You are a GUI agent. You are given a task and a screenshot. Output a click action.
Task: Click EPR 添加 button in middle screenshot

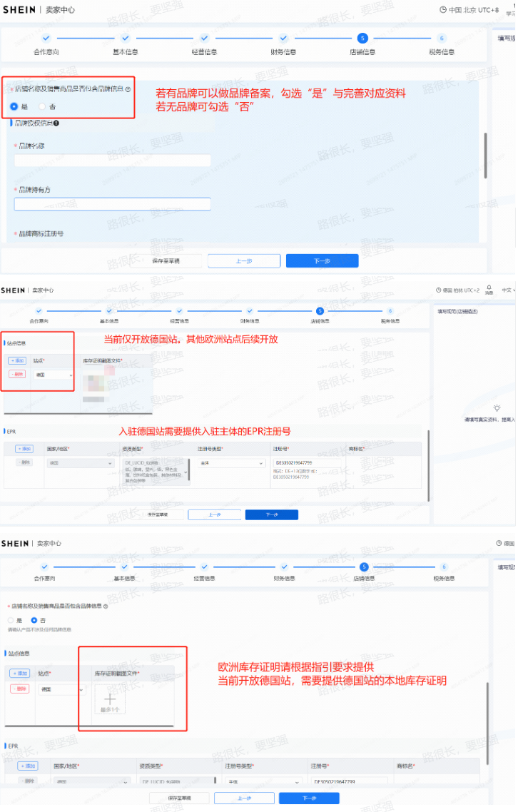pyautogui.click(x=24, y=449)
